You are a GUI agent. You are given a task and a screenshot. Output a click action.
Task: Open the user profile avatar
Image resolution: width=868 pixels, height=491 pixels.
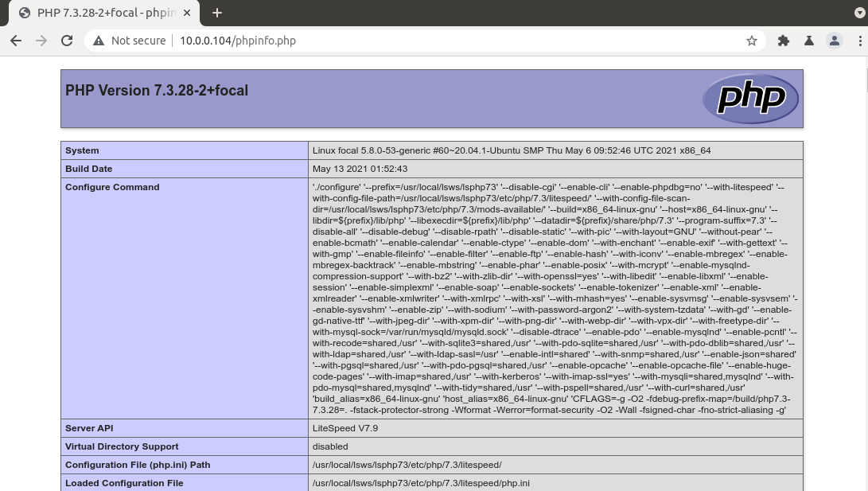[x=834, y=41]
